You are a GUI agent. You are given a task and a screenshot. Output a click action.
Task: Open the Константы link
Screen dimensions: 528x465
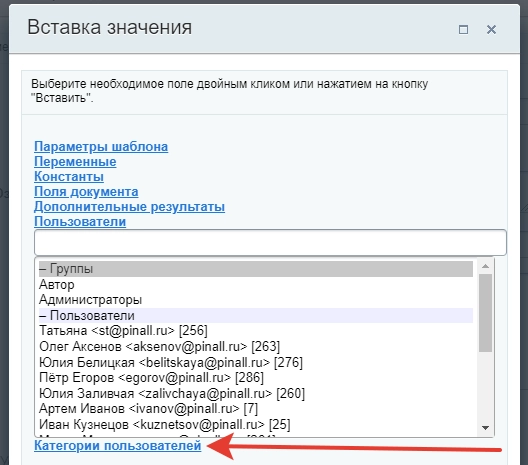point(69,176)
